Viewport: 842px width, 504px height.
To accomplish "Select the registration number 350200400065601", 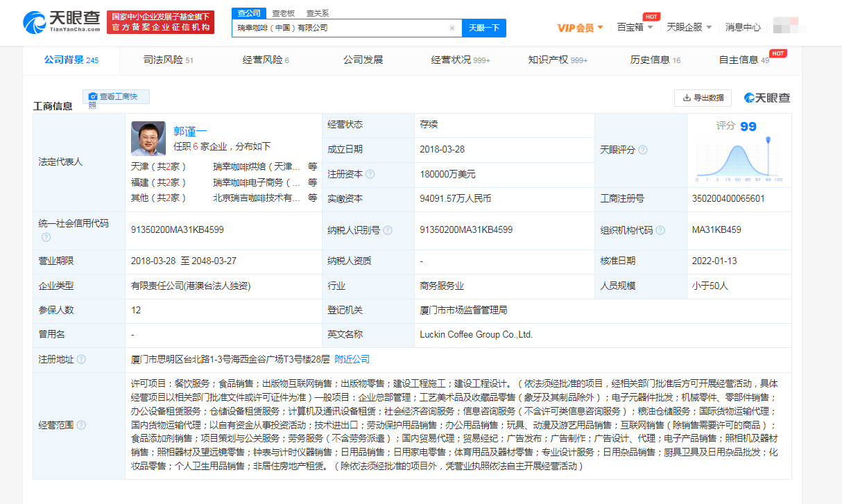I will tap(728, 198).
